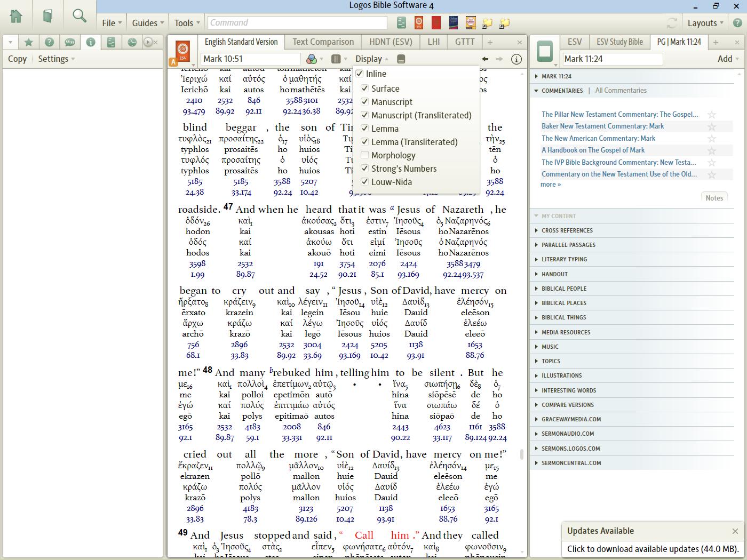Open the dark blue book shortcut in toolbar

[453, 22]
